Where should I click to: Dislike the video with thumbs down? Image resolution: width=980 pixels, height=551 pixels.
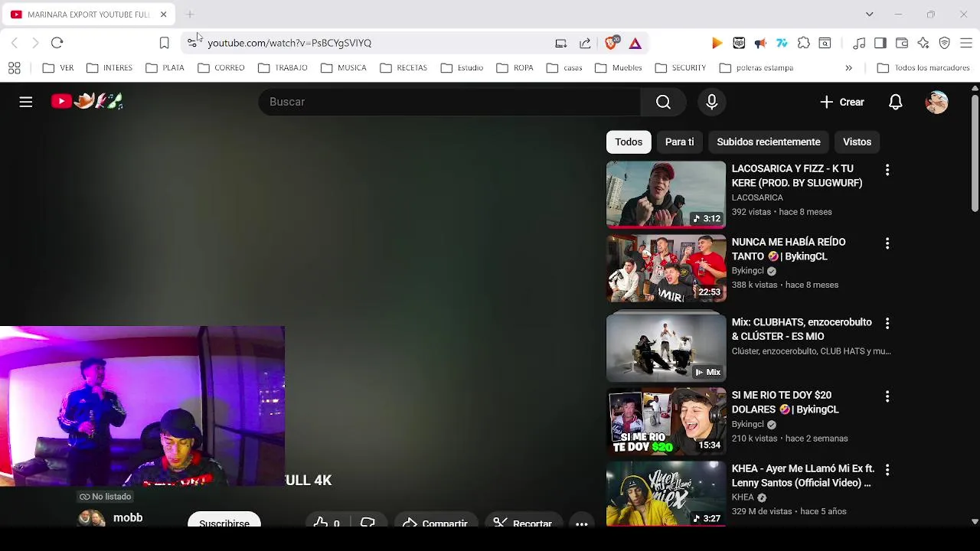367,523
